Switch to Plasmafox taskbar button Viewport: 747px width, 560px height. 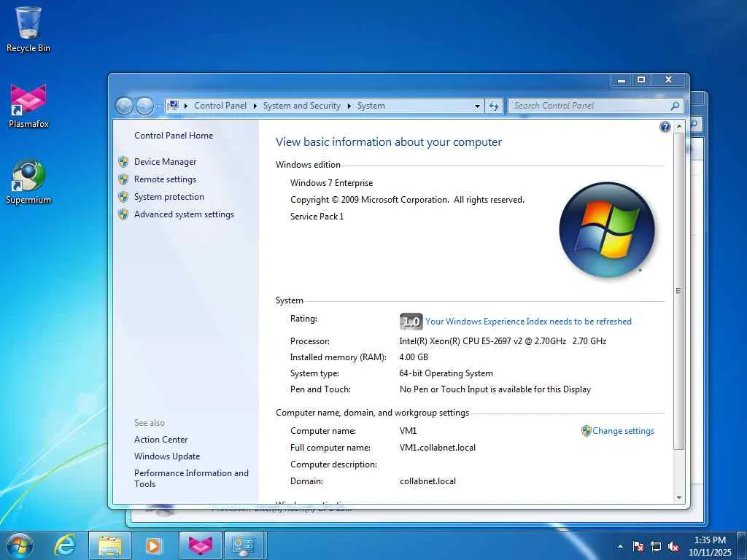point(200,545)
